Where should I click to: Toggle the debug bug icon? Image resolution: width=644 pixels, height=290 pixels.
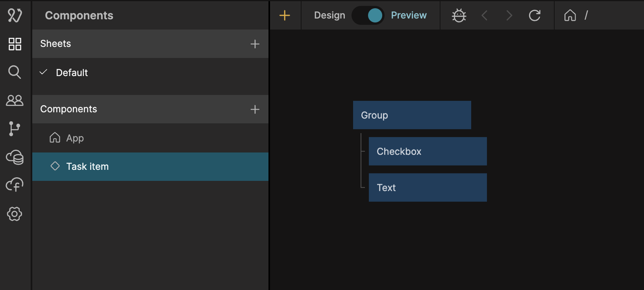459,15
